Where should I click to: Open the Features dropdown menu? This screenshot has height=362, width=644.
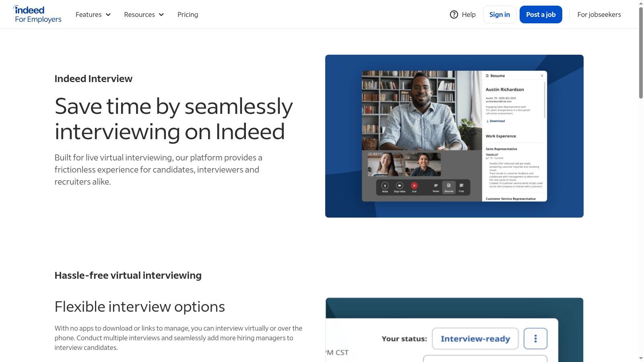click(93, 14)
